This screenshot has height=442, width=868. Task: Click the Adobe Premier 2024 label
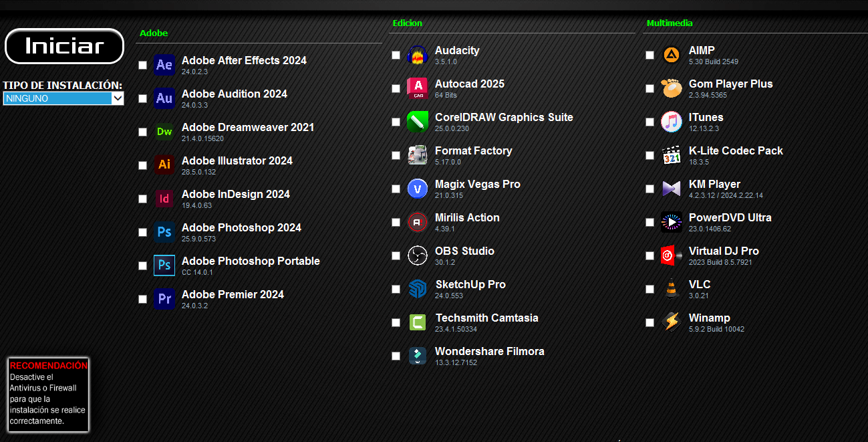(233, 294)
